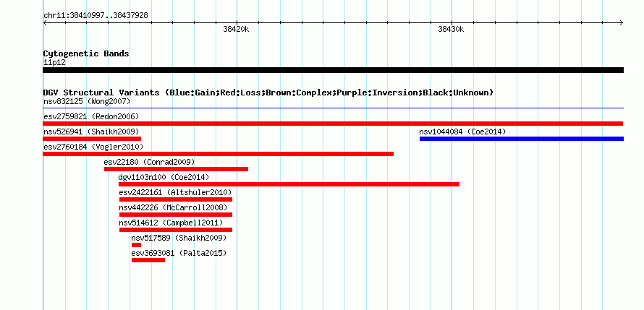This screenshot has height=310, width=644.
Task: Click the 38420k ruler mark
Action: pos(236,29)
